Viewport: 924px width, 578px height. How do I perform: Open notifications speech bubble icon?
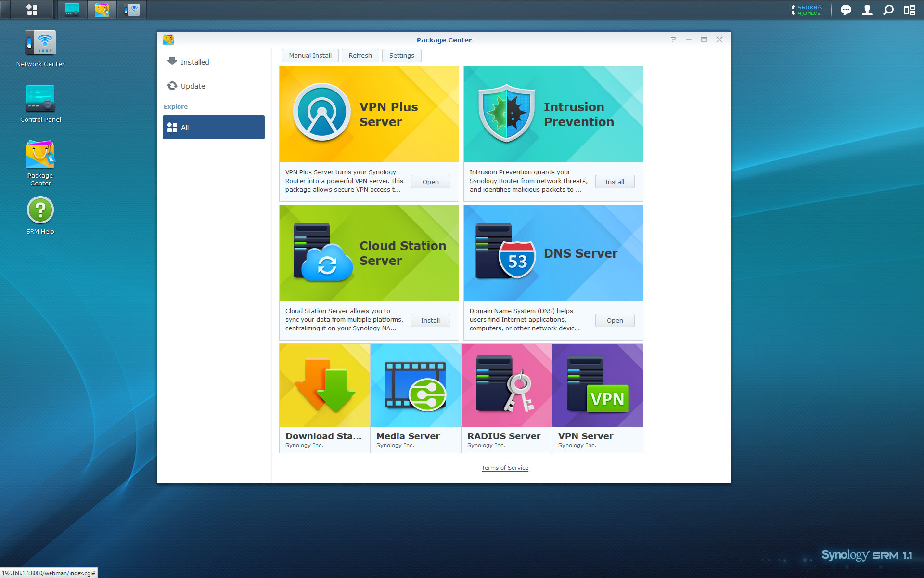click(x=846, y=10)
